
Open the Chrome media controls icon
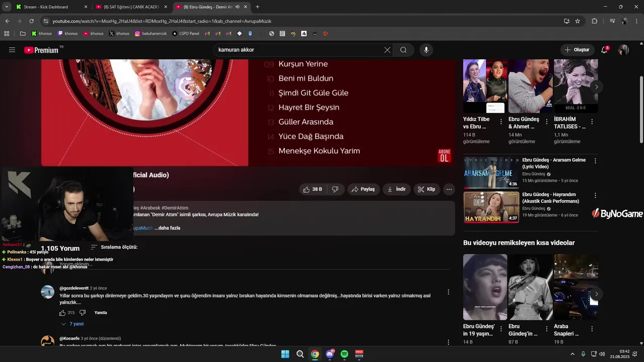[612, 21]
